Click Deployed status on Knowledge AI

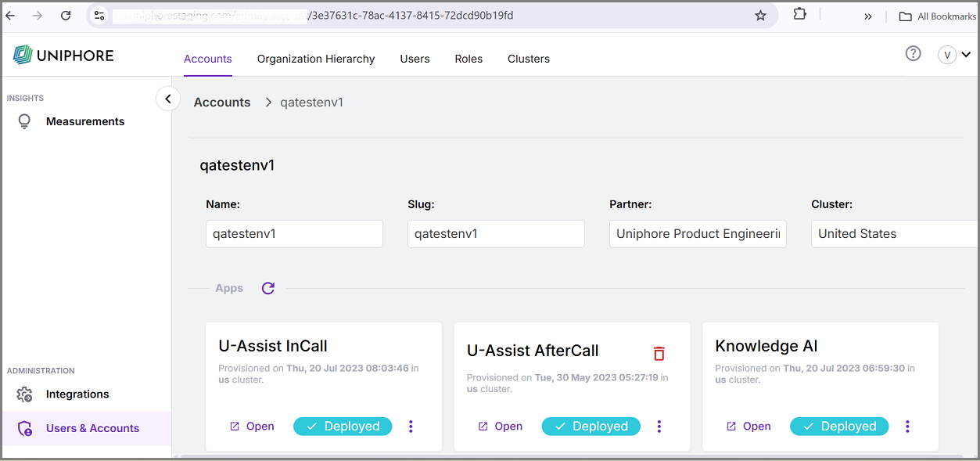pos(839,427)
